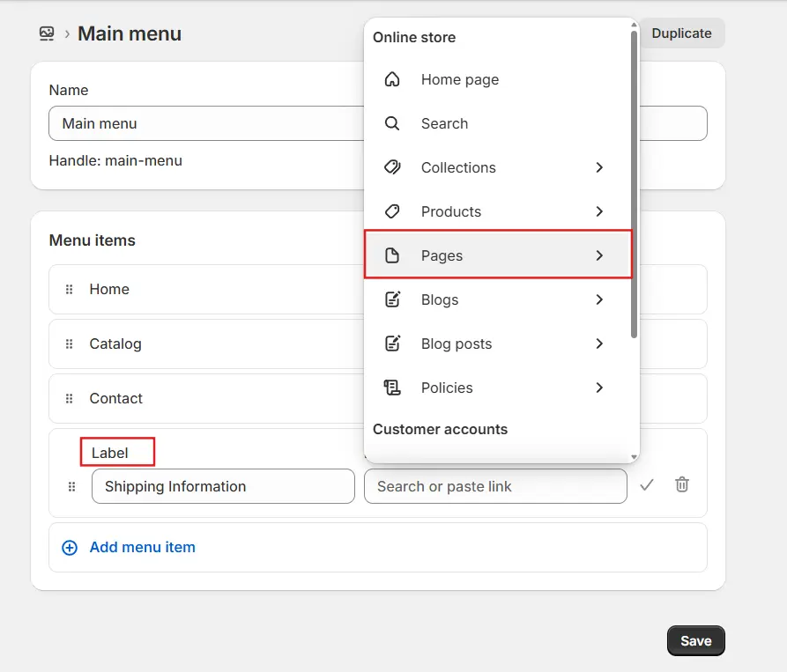Screen dimensions: 787x672
Task: Select Policies from the link picker menu
Action: pos(447,388)
